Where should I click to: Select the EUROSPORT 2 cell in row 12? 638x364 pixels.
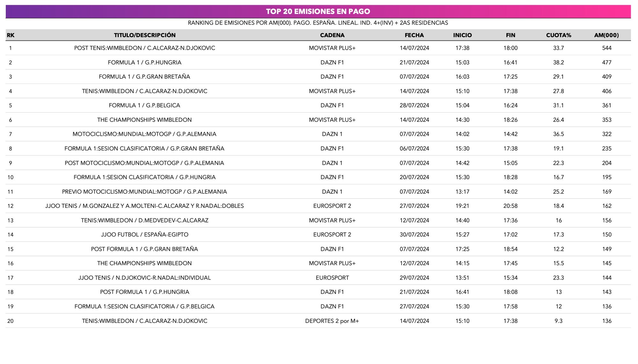[x=332, y=206]
